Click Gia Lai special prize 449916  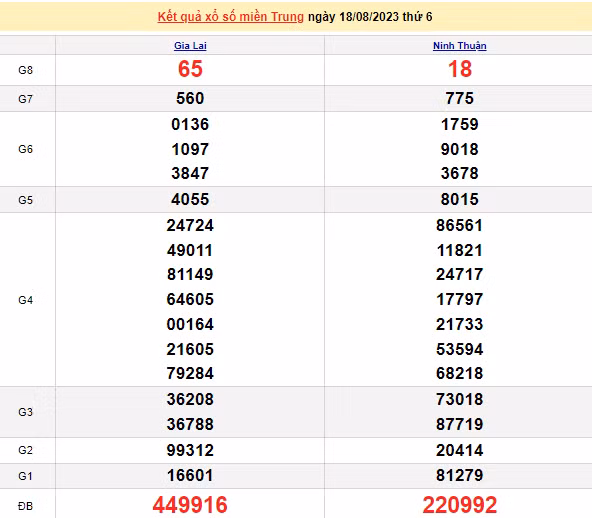pyautogui.click(x=190, y=505)
